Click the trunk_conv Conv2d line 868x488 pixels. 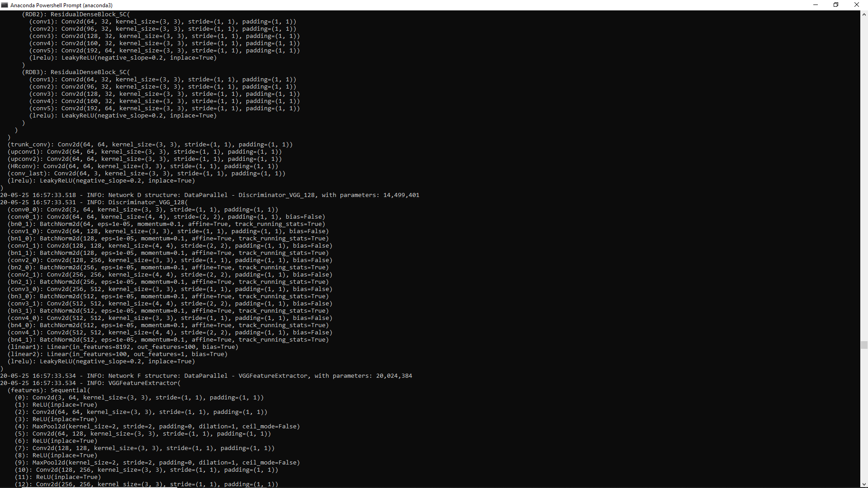[149, 144]
